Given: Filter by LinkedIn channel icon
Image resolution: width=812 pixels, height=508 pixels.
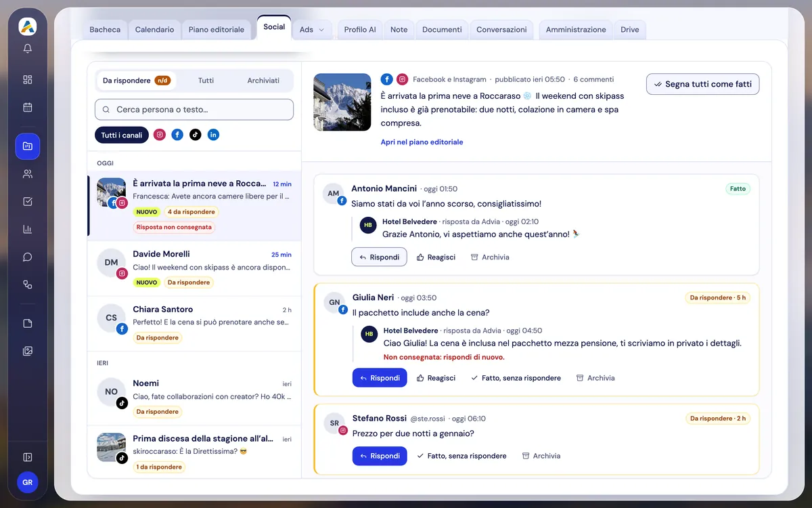Looking at the screenshot, I should (x=213, y=135).
